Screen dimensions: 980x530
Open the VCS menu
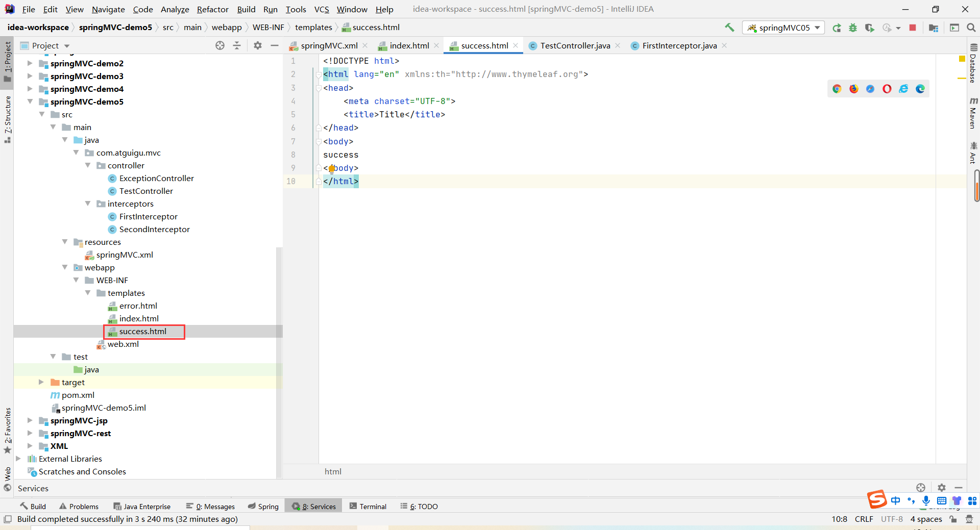(322, 9)
